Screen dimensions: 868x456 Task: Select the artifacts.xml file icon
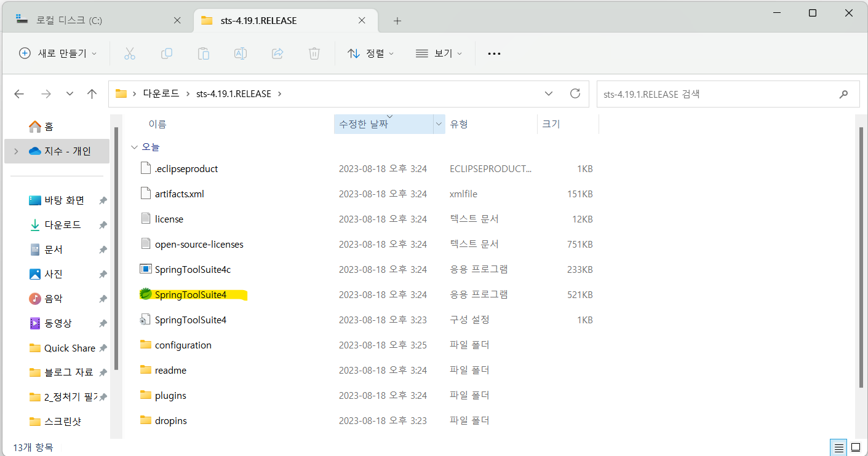tap(145, 194)
